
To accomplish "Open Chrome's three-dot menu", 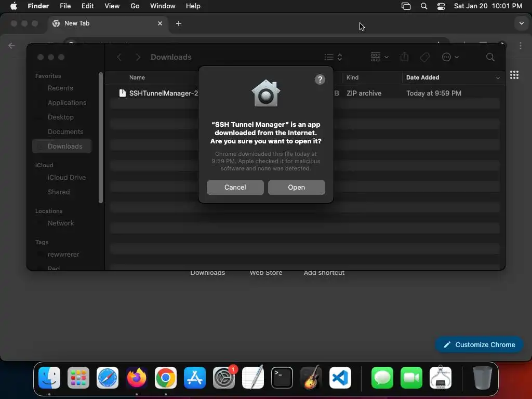I will [521, 46].
